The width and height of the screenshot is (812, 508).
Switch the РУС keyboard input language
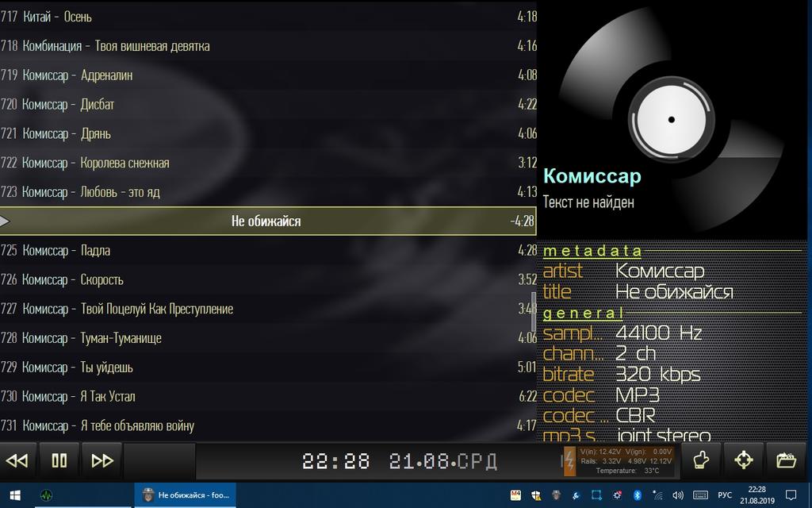[725, 495]
